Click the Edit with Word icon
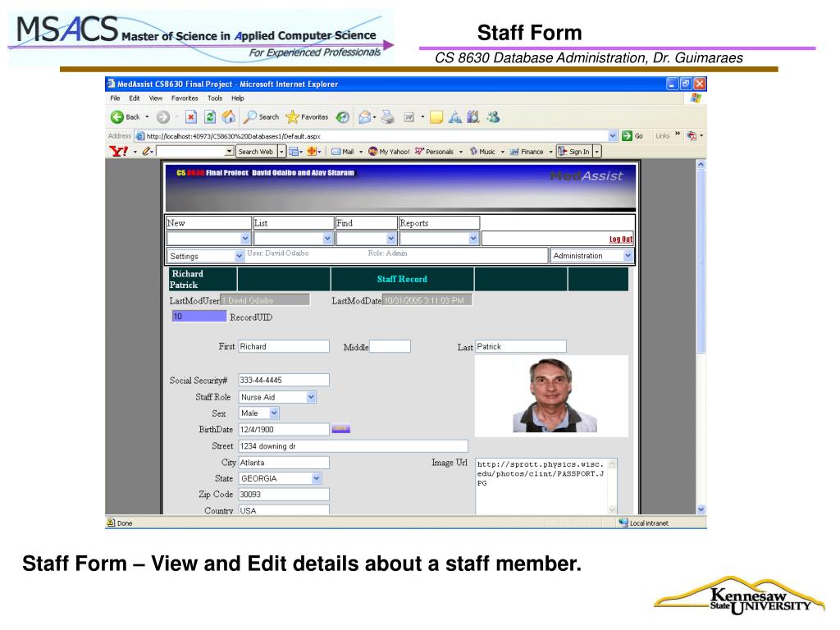The image size is (840, 630). click(x=409, y=116)
